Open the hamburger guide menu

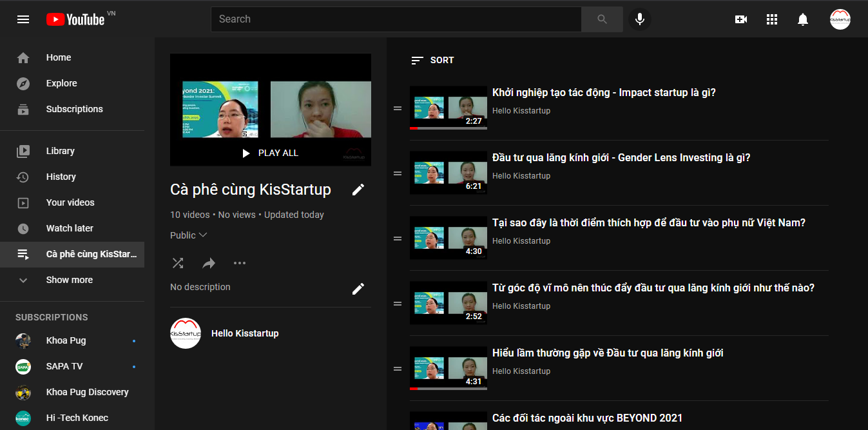click(23, 19)
